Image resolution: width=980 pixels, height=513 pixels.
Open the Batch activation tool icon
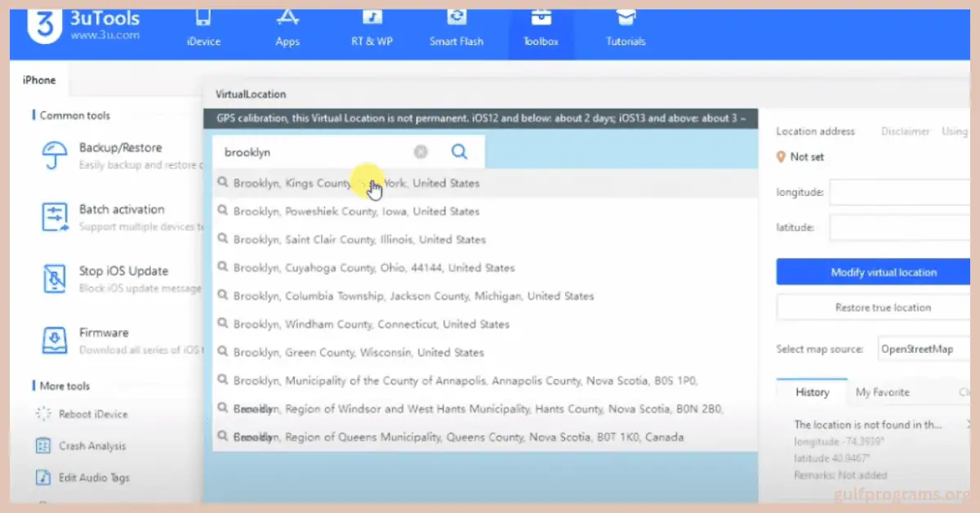pos(54,216)
